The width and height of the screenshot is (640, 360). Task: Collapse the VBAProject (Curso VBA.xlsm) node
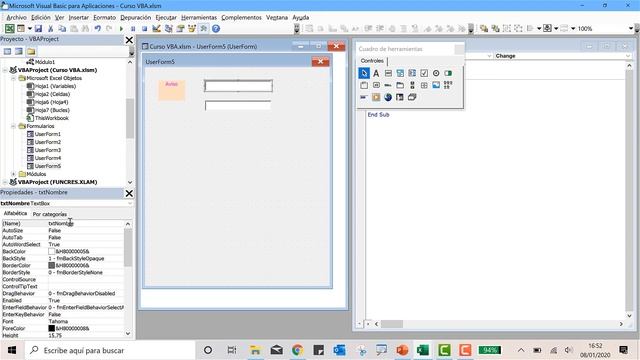click(5, 70)
